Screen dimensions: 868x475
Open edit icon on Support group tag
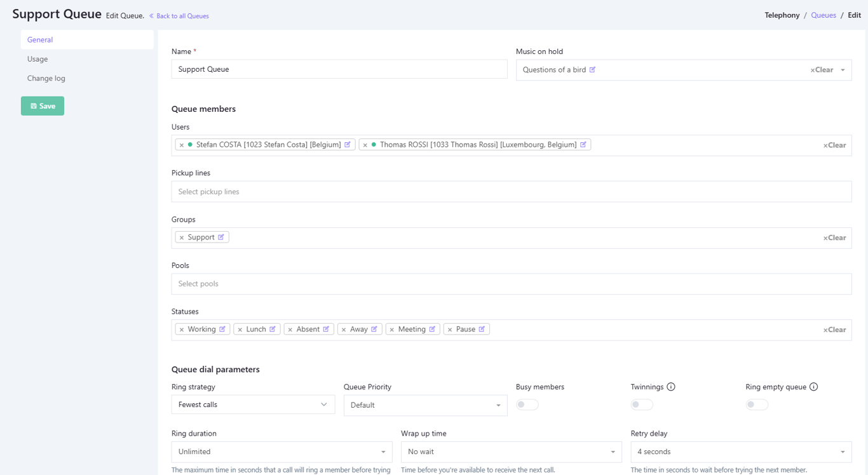pyautogui.click(x=221, y=237)
